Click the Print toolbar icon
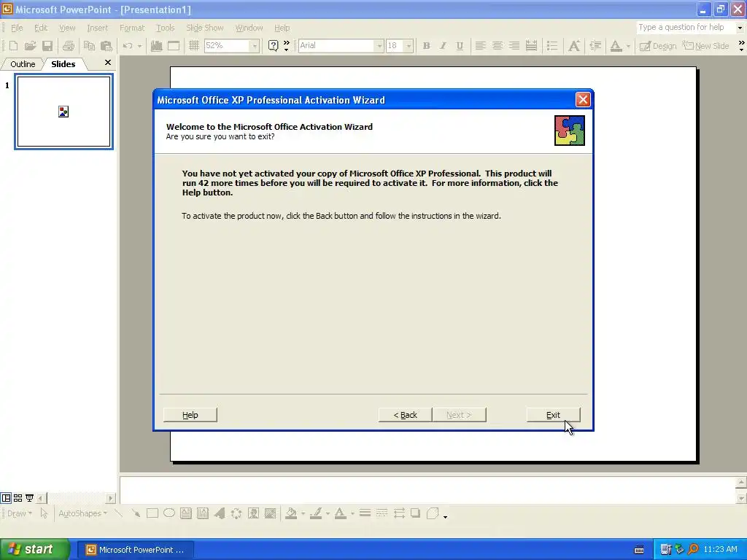 (68, 46)
